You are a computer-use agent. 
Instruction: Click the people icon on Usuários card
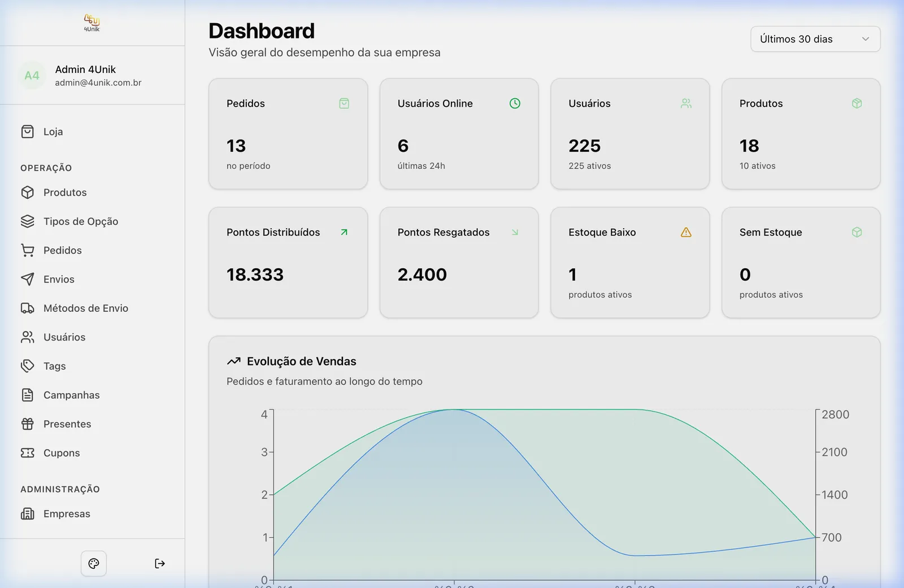[x=686, y=103]
